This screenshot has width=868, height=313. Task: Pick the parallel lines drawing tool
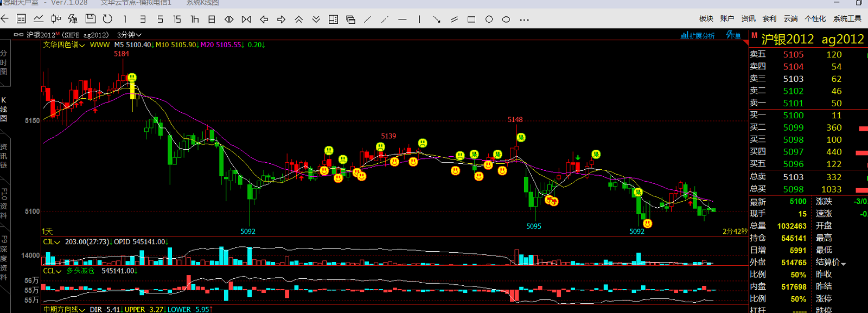point(454,20)
